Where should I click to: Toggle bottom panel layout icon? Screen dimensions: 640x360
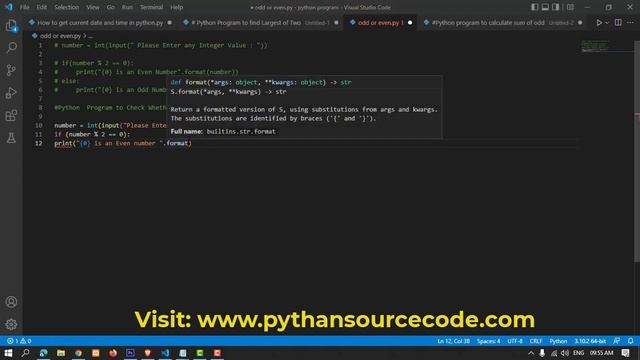pos(545,7)
